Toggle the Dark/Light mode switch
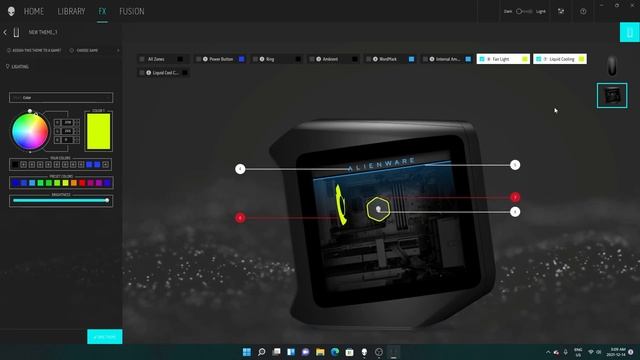This screenshot has width=640, height=360. pyautogui.click(x=524, y=11)
